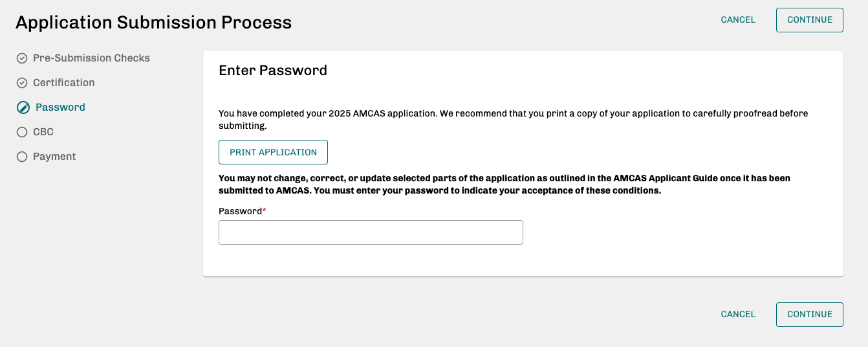Click the Application Submission Process title

[x=153, y=23]
